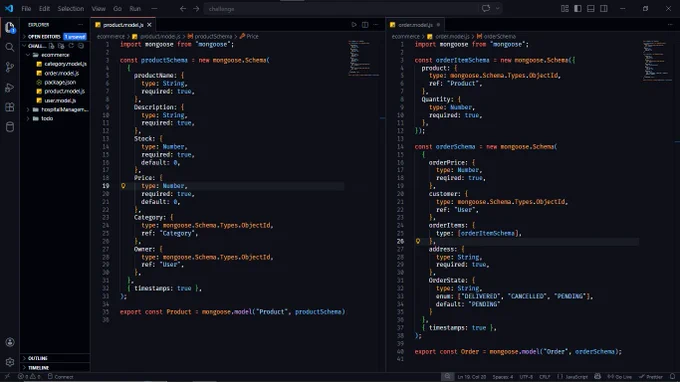Image resolution: width=680 pixels, height=382 pixels.
Task: Open the Copilot chat icon in title bar
Action: (486, 9)
